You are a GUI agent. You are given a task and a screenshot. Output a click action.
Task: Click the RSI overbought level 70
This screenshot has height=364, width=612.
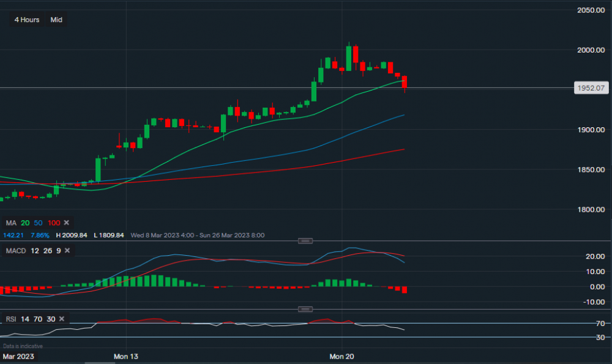pos(38,319)
